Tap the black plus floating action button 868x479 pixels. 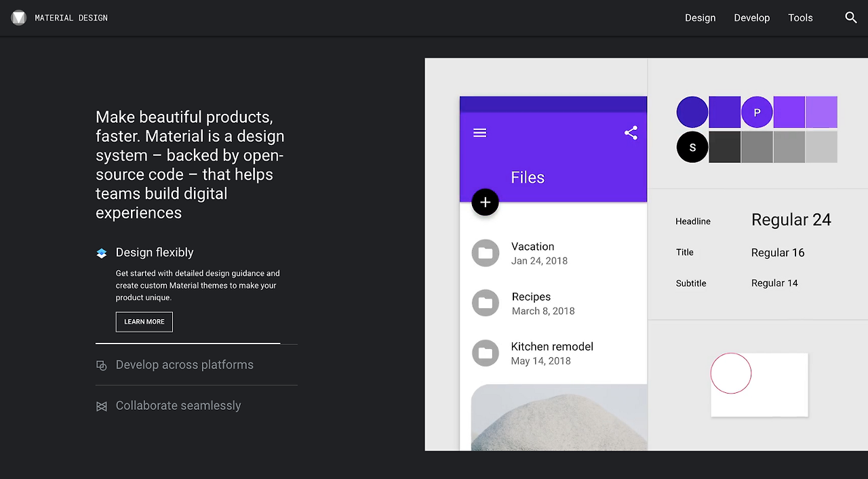[486, 202]
